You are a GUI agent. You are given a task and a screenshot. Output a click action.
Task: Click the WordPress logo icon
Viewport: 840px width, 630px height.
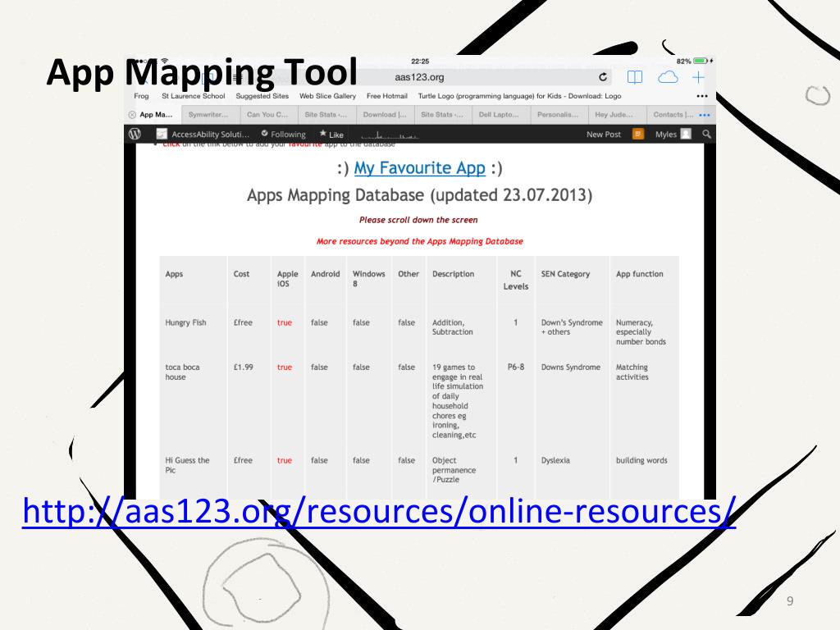tap(135, 134)
